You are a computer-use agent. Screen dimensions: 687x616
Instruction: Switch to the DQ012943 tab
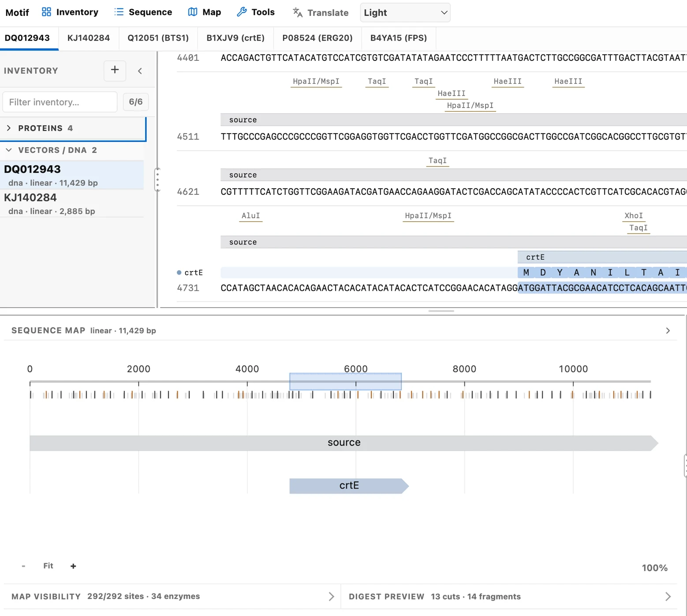point(27,38)
